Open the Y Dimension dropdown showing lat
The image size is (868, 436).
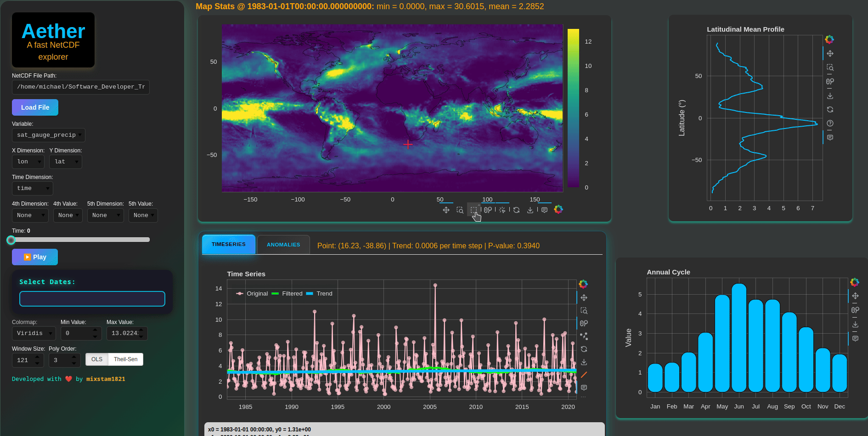coord(66,162)
